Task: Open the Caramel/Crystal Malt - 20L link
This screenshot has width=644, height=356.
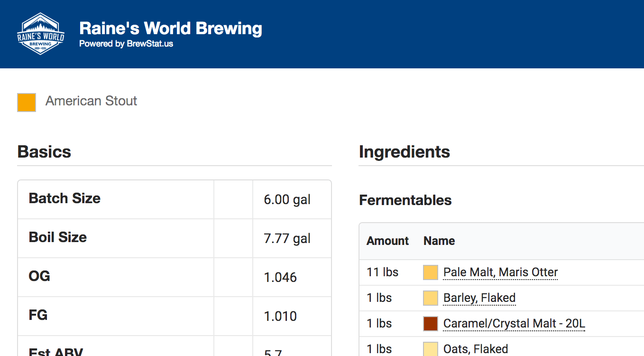Action: click(514, 324)
